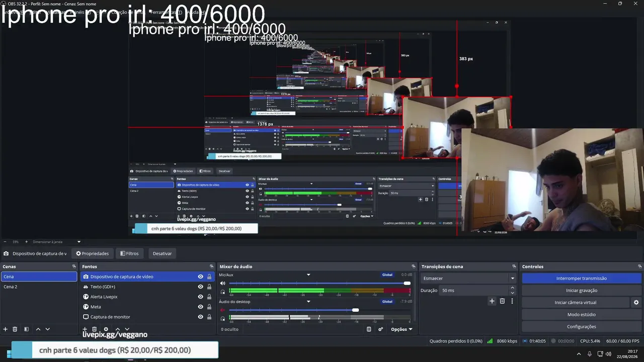644x362 pixels.
Task: Lock the Dispositivo de captura de vídeo source
Action: (209, 277)
